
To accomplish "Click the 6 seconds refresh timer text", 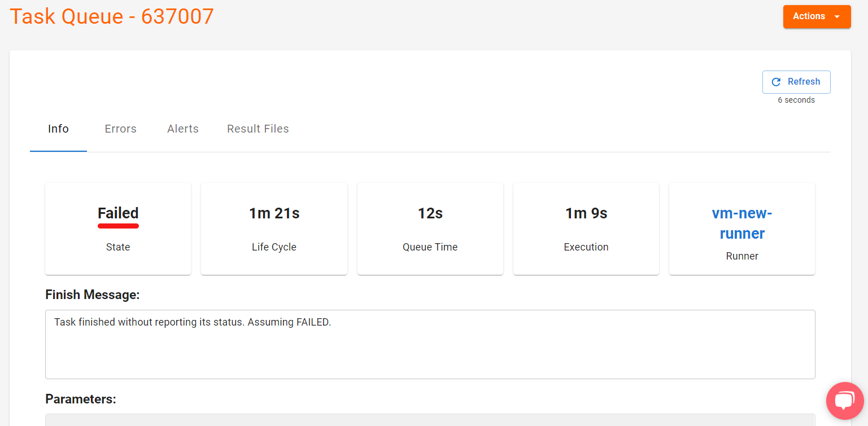I will pyautogui.click(x=796, y=100).
